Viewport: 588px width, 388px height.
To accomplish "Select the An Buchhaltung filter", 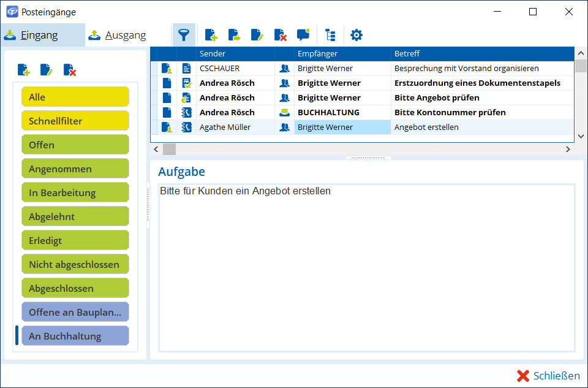I will pos(75,337).
